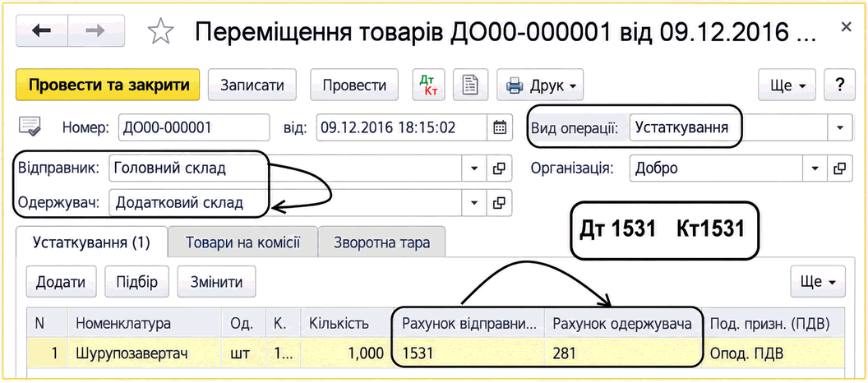868x383 pixels.
Task: Expand the Відправник dropdown list
Action: (x=474, y=168)
